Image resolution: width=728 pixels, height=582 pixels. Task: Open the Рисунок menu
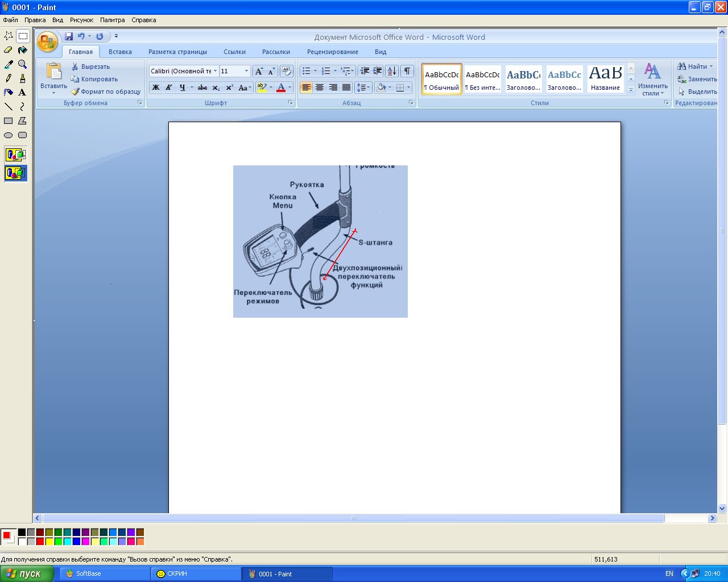tap(81, 20)
